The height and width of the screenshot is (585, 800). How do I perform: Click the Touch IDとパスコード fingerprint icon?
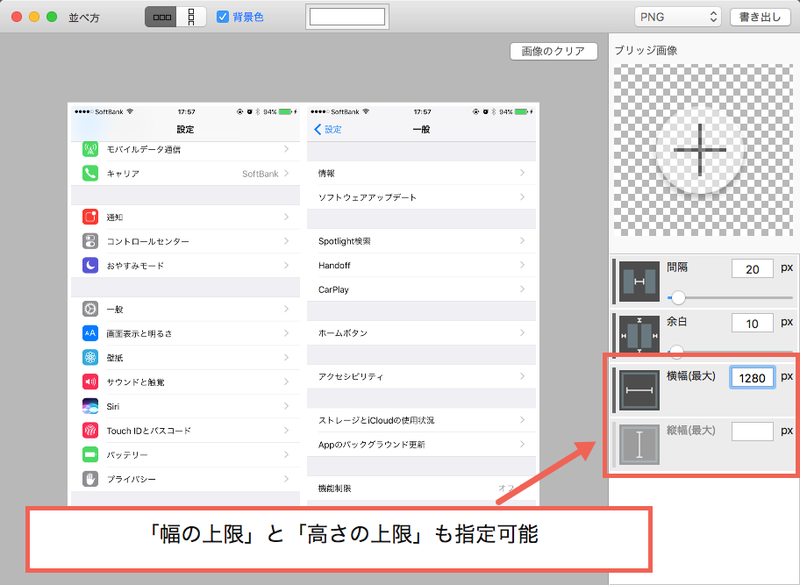[90, 430]
